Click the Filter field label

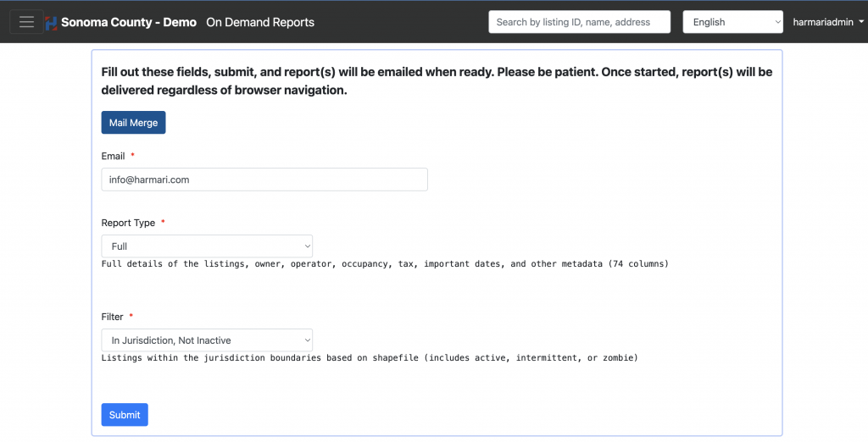coord(112,317)
